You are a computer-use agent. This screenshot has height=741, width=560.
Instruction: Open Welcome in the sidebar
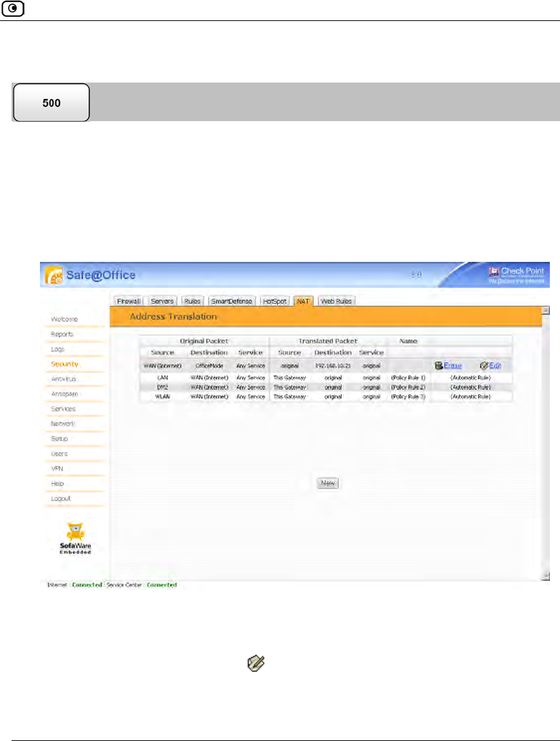pyautogui.click(x=64, y=319)
